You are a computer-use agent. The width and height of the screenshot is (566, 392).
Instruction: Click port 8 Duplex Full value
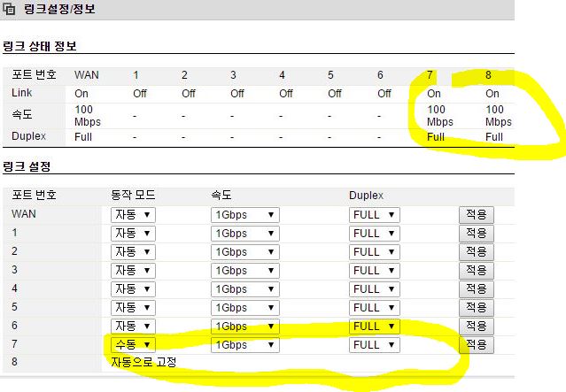(494, 137)
